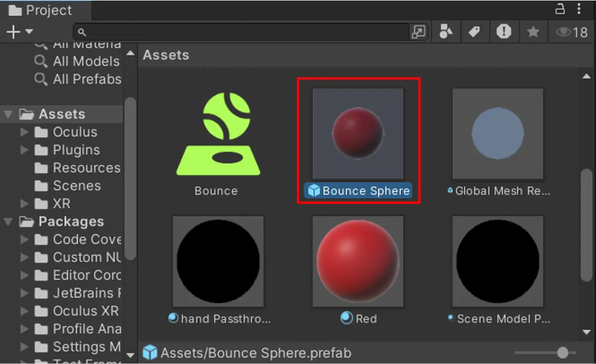Viewport: 596px width, 364px height.
Task: Expand the Oculus folder in tree
Action: tap(24, 132)
